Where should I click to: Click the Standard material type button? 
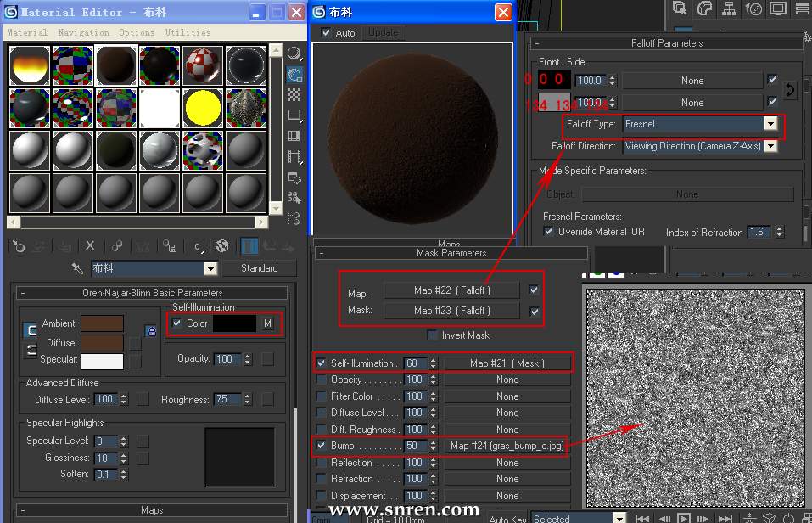[x=260, y=268]
